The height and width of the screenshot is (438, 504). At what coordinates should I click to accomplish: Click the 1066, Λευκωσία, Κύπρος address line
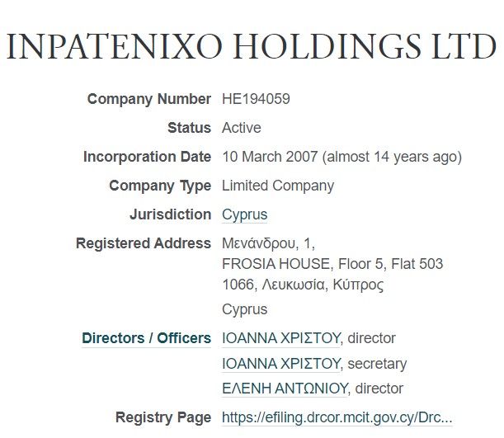coord(303,285)
